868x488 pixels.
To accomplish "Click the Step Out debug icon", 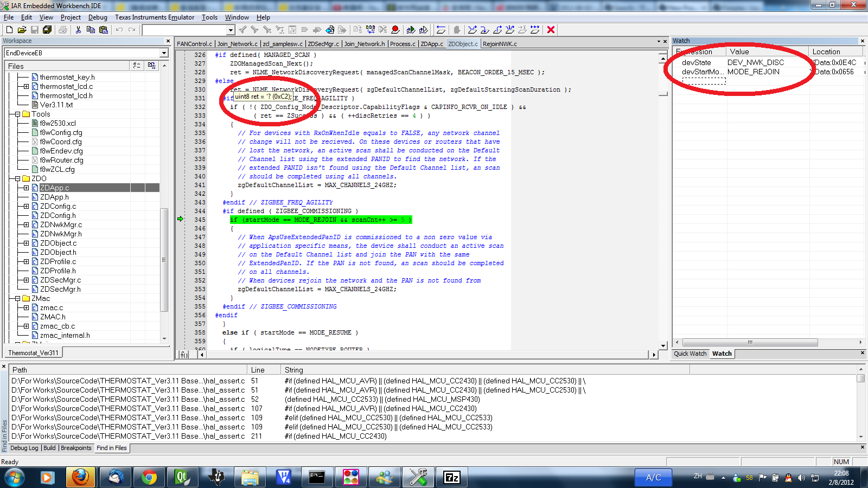I will click(497, 30).
